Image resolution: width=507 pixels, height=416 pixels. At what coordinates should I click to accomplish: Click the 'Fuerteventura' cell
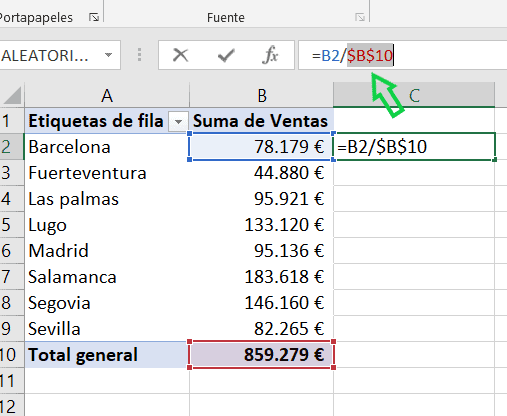[x=107, y=173]
